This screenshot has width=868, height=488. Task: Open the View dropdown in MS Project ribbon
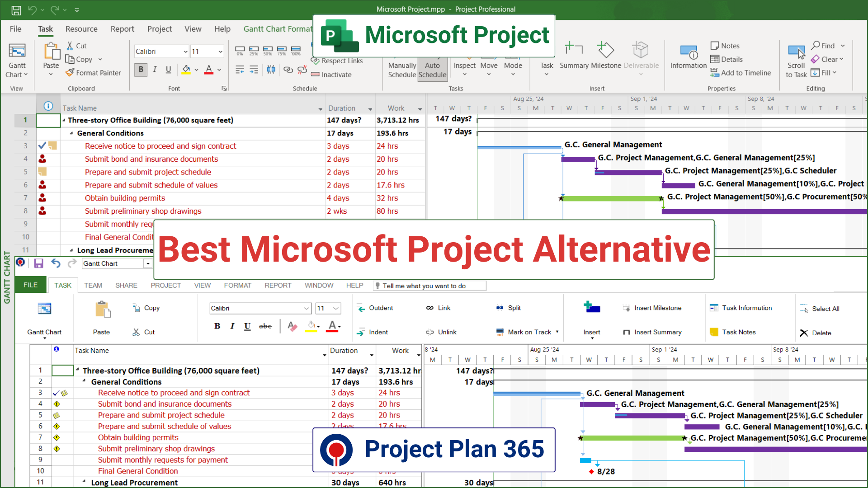click(x=193, y=28)
